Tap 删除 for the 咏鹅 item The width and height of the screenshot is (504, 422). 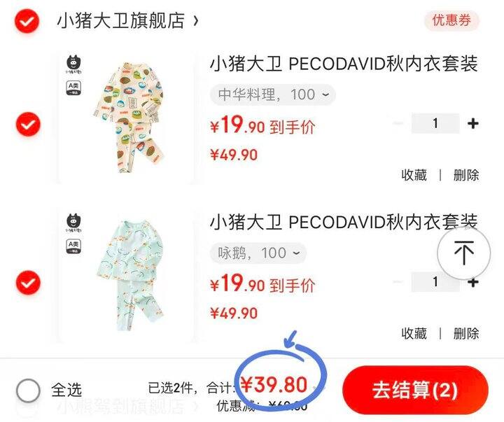pos(466,333)
